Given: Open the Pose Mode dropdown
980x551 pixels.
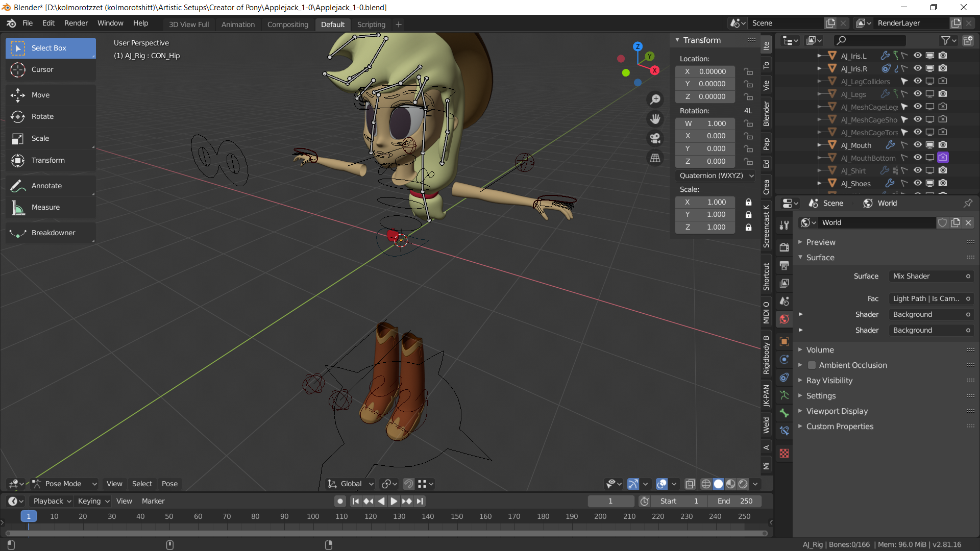Looking at the screenshot, I should pos(64,484).
